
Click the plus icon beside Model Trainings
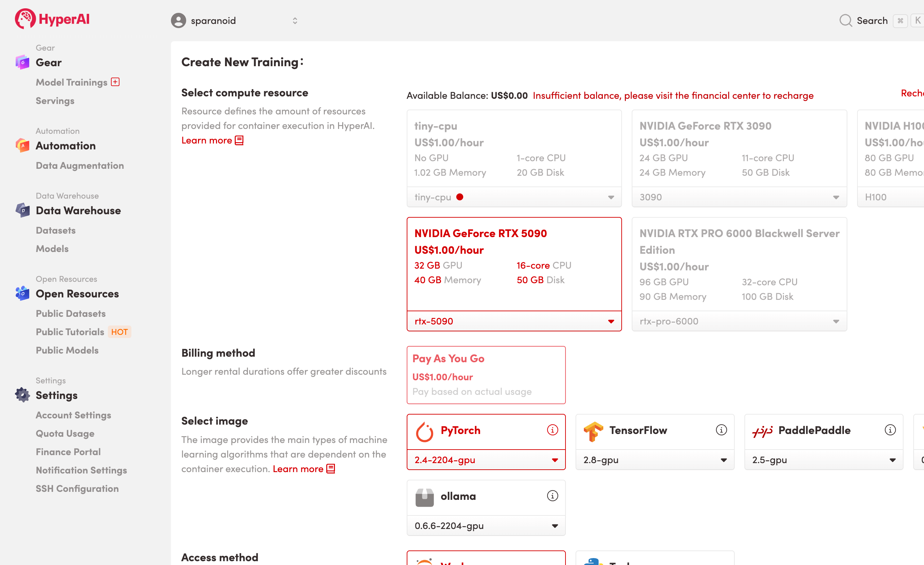point(115,82)
